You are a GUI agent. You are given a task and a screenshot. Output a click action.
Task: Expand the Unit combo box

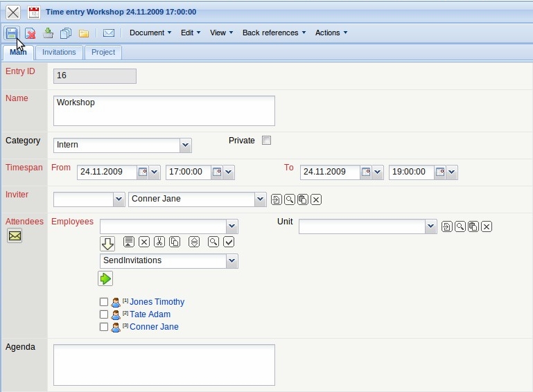430,226
